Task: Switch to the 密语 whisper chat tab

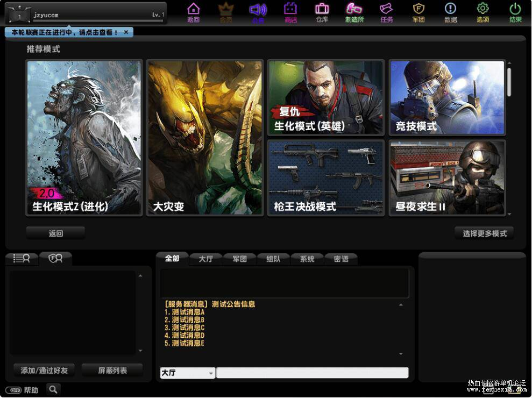Action: [341, 259]
